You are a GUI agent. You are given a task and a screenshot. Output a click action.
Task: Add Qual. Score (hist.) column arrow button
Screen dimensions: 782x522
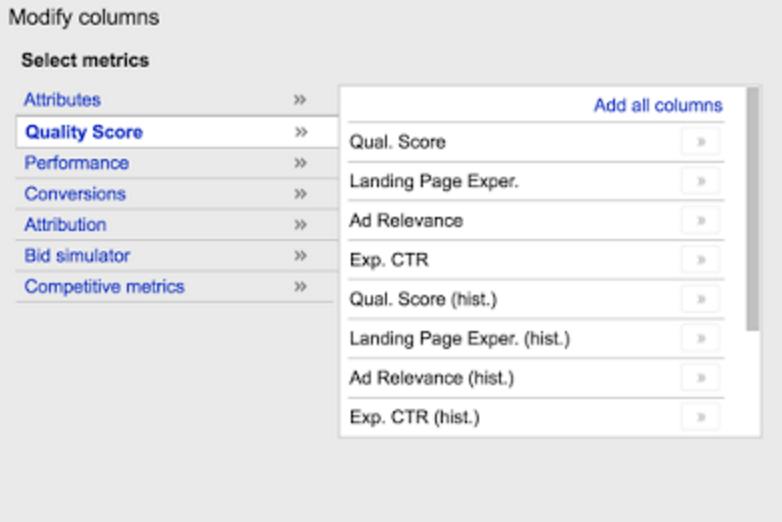pos(701,299)
